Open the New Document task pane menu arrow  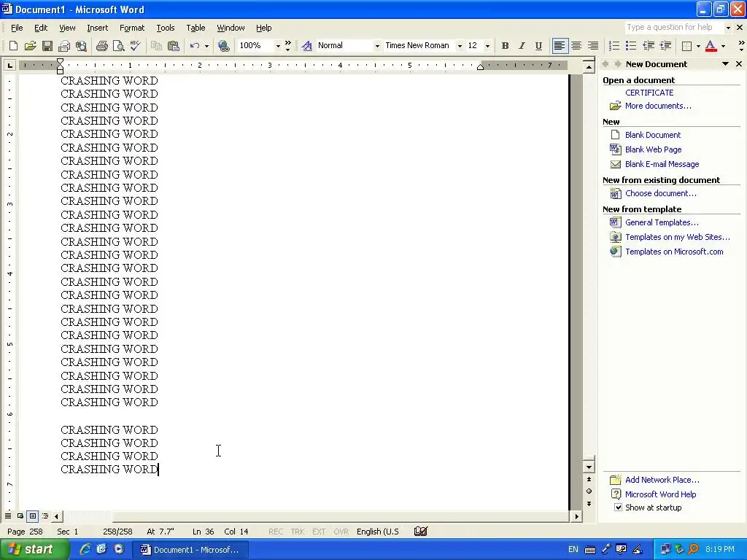tap(725, 64)
